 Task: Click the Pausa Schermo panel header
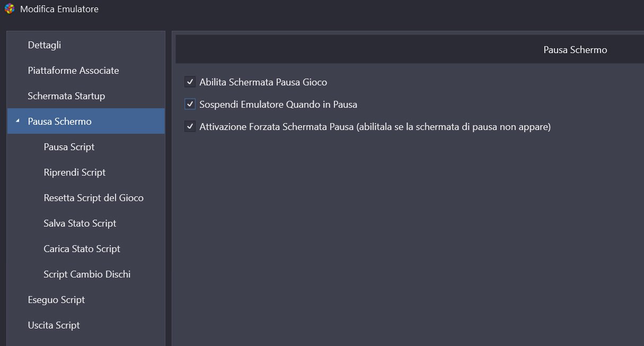[x=410, y=49]
